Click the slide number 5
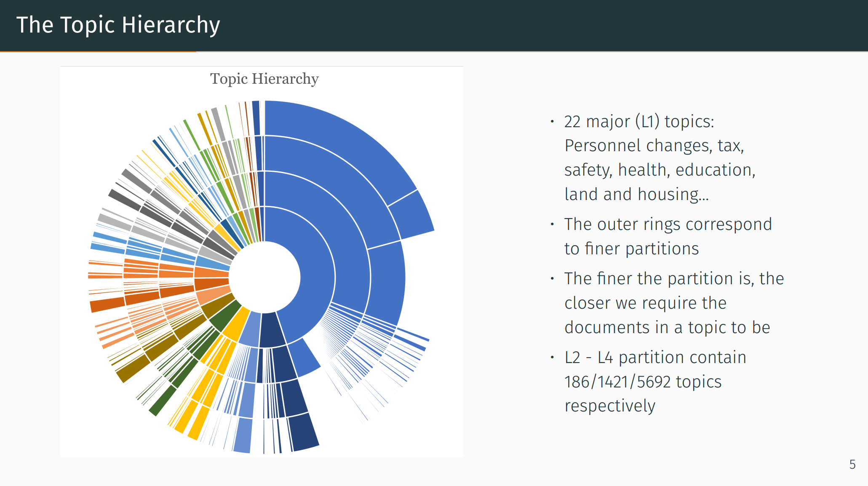The image size is (868, 486). click(852, 464)
